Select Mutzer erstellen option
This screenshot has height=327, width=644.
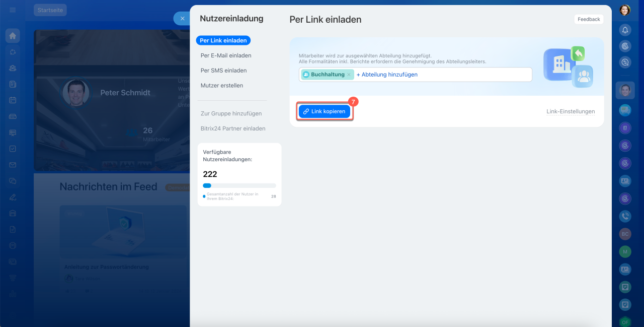tap(222, 86)
